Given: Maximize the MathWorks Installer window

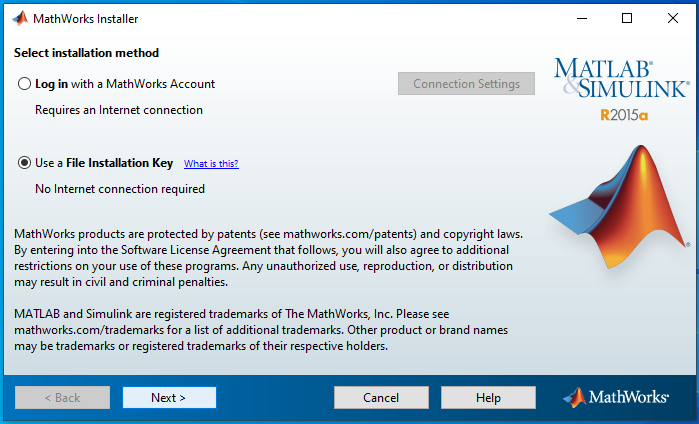Looking at the screenshot, I should [627, 18].
